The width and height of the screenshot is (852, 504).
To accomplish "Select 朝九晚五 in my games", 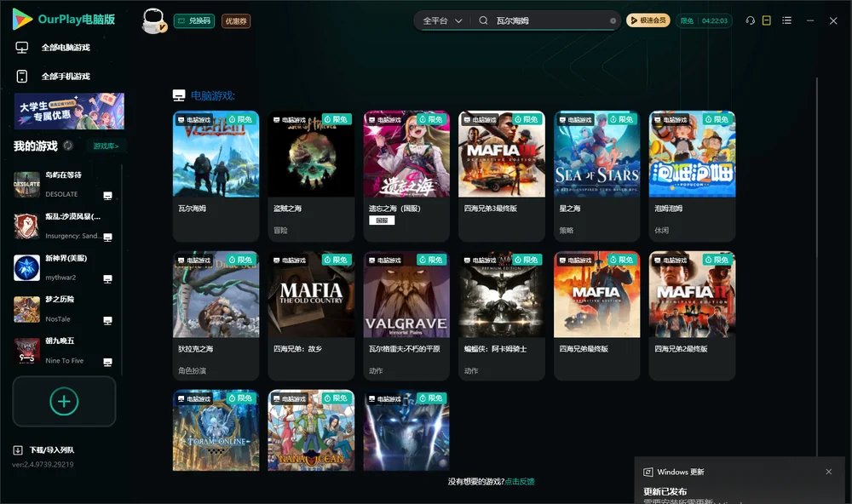I will click(x=64, y=351).
